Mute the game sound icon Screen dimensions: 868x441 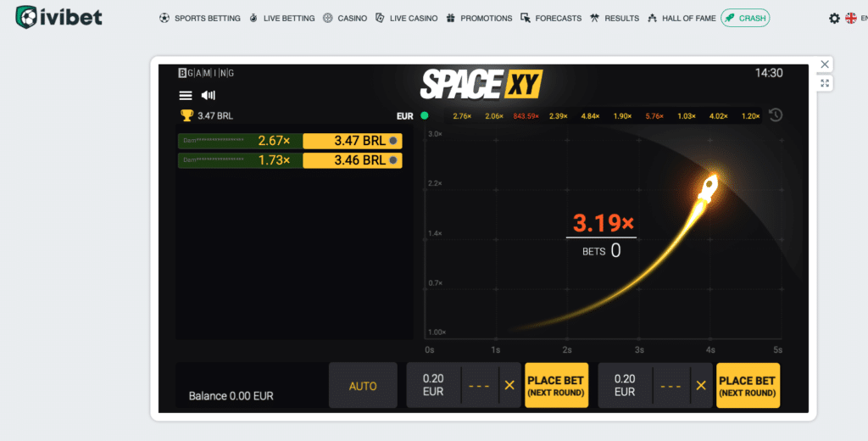click(x=209, y=95)
